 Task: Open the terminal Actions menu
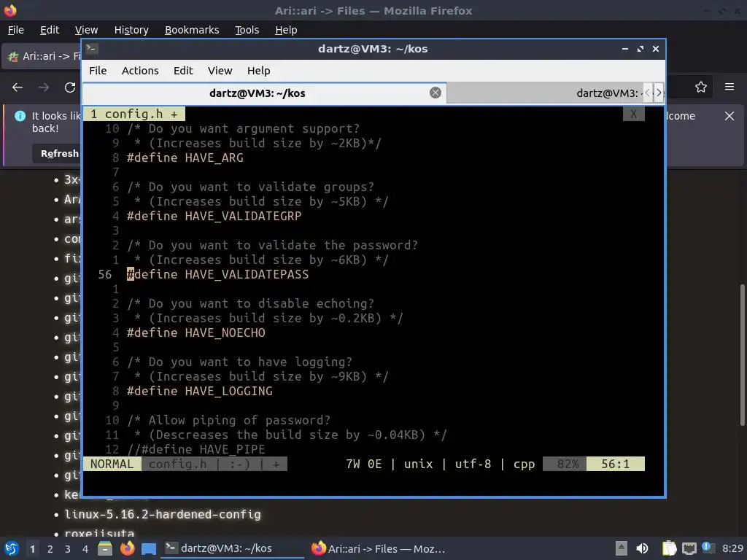coord(140,71)
